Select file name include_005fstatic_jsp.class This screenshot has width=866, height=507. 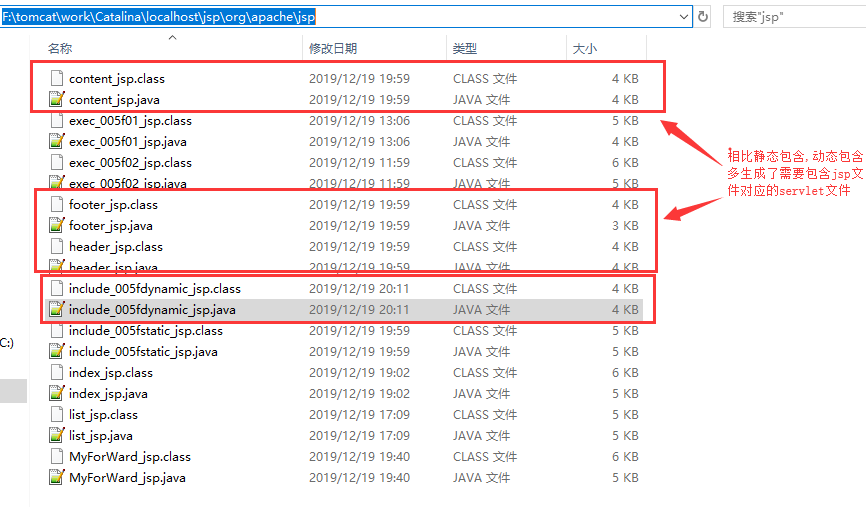point(146,331)
